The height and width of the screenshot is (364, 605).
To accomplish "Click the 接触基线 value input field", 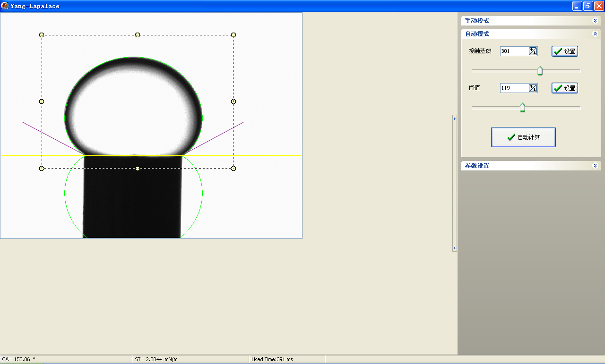I will coord(514,51).
